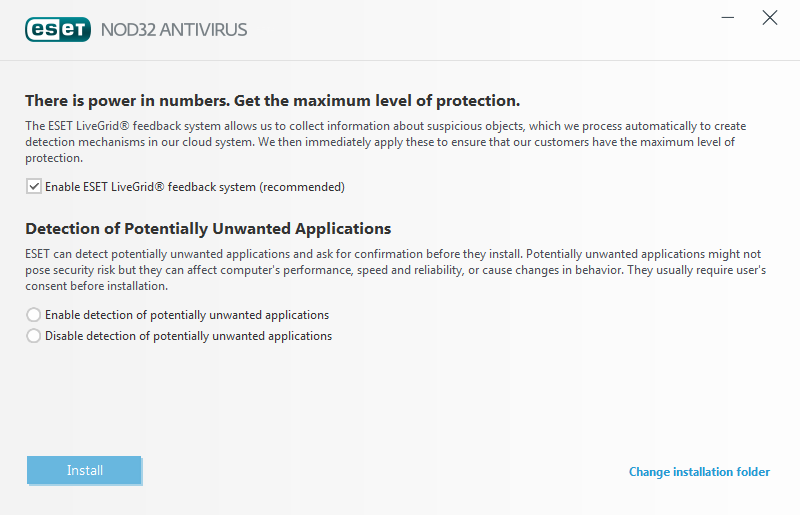Uncheck the ESET LiveGrid feedback checkbox
The height and width of the screenshot is (515, 800).
pos(34,187)
